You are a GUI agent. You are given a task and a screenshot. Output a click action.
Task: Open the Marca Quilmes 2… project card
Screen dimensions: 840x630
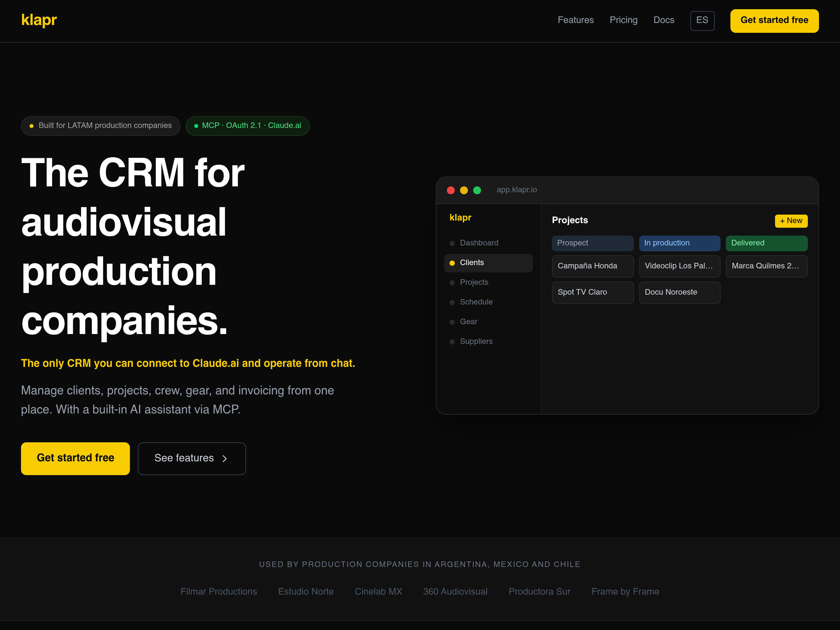766,266
